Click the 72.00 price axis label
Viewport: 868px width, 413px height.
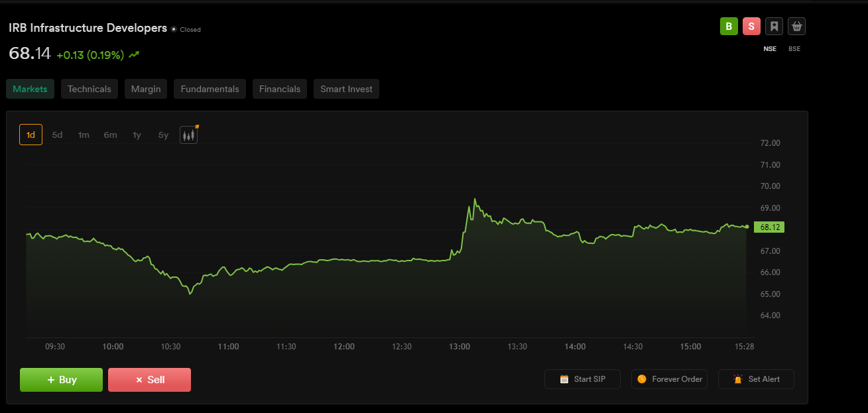(x=770, y=143)
